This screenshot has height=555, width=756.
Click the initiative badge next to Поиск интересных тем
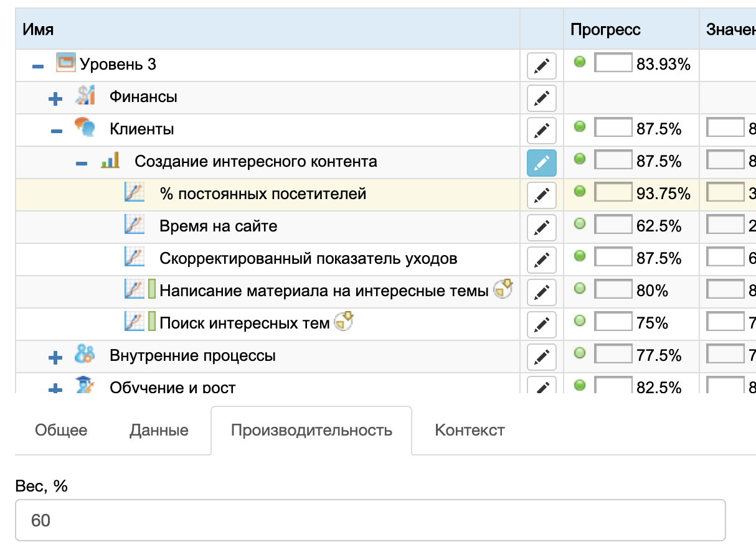[344, 322]
